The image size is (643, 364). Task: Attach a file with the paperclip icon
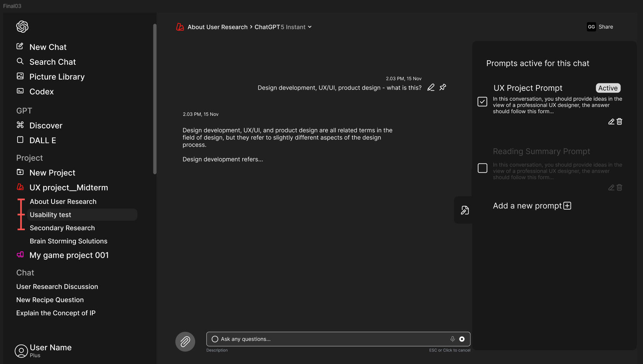coord(185,341)
